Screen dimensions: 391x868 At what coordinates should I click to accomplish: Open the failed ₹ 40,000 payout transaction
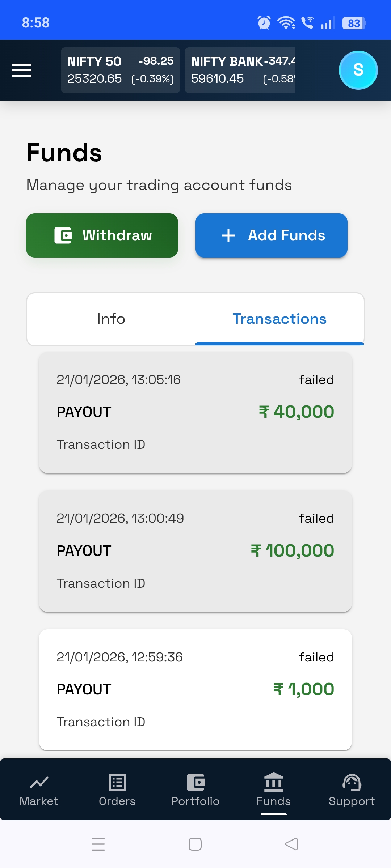[x=195, y=412]
